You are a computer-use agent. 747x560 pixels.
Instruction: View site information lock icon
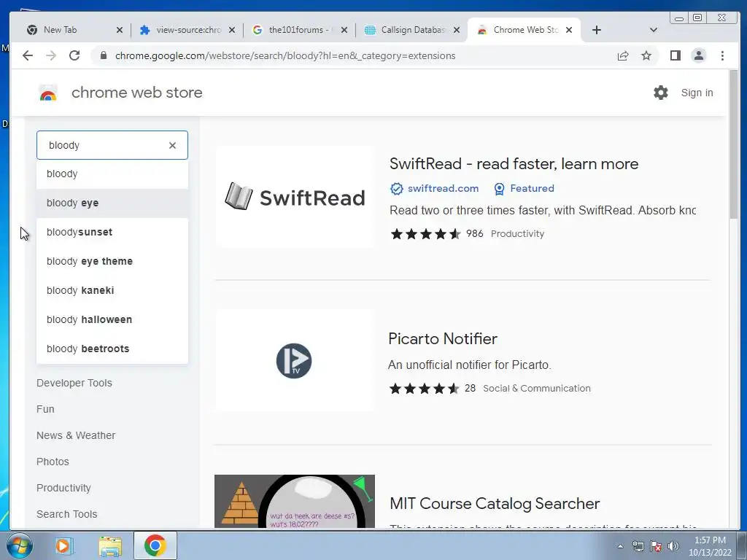pos(104,55)
